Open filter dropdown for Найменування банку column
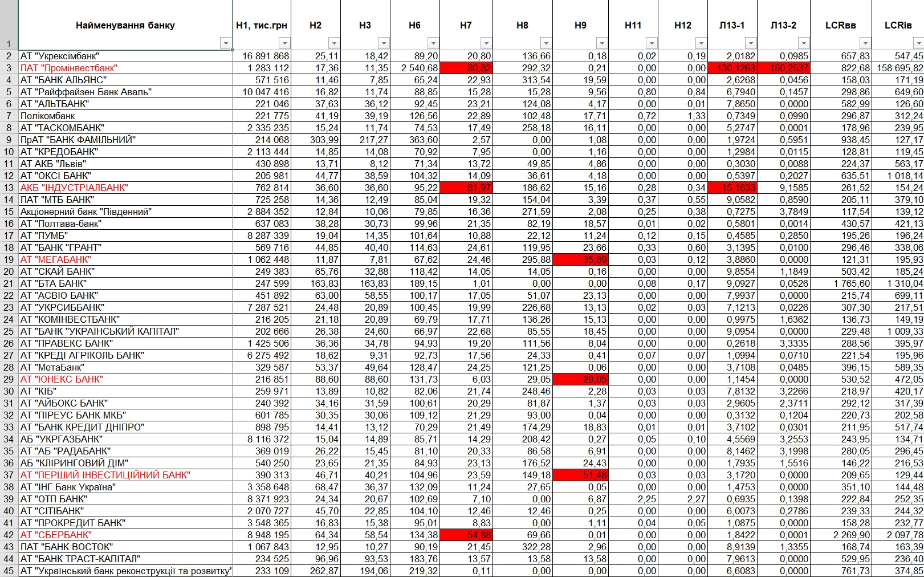Viewport: 924px width, 577px height. tap(226, 43)
